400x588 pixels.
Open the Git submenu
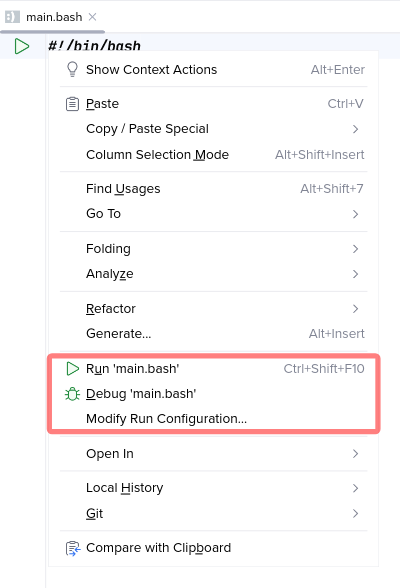coord(213,513)
